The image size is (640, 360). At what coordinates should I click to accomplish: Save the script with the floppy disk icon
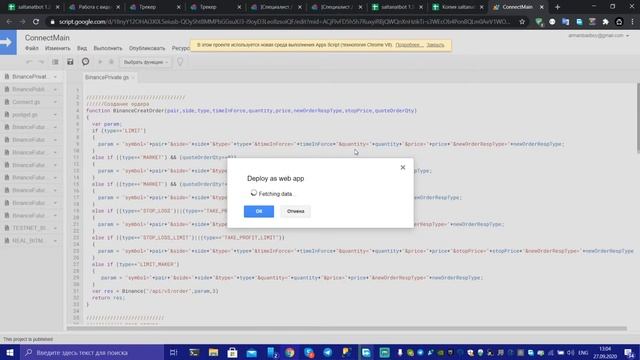coord(70,62)
